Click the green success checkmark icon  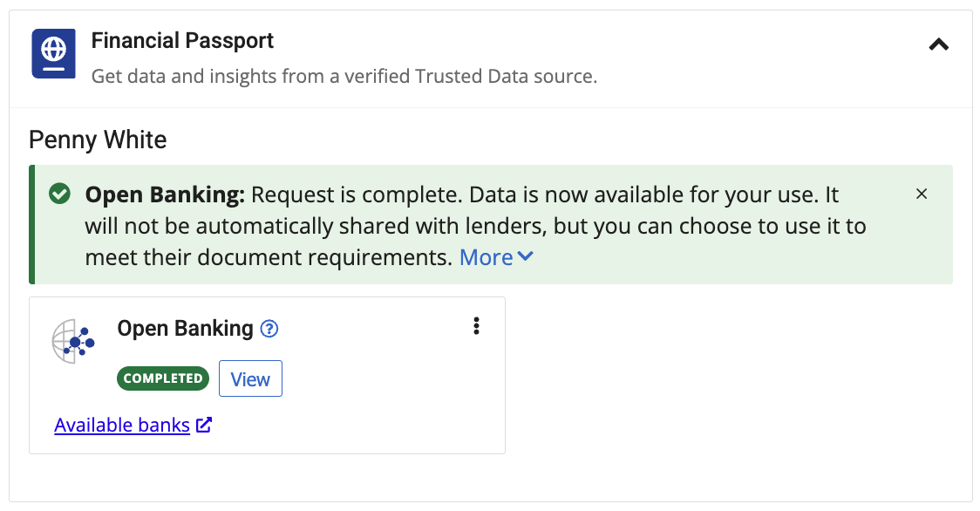click(x=60, y=194)
